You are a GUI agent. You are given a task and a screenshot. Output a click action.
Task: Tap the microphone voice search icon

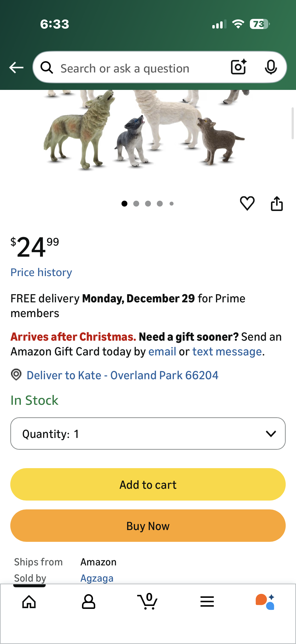pos(270,67)
